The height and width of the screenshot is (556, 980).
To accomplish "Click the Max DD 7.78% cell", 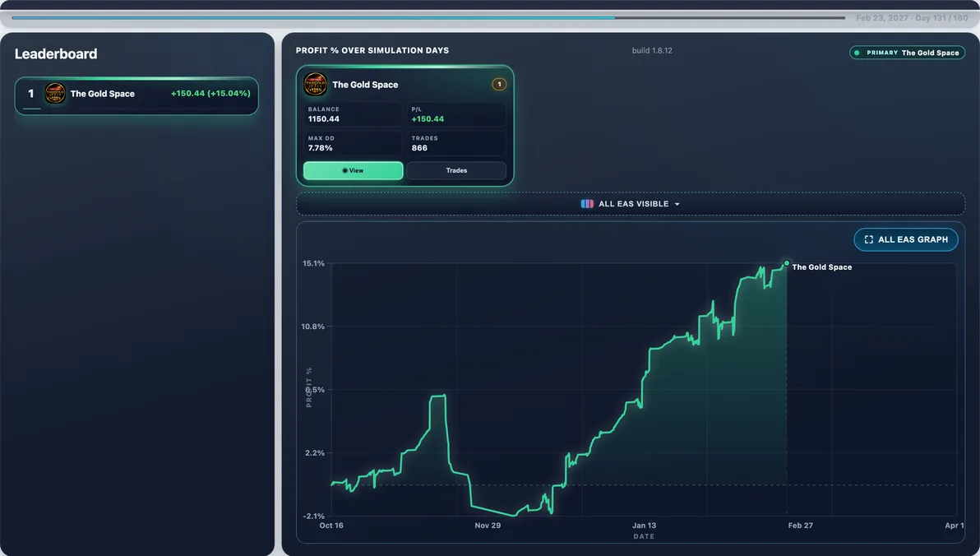I will click(354, 143).
